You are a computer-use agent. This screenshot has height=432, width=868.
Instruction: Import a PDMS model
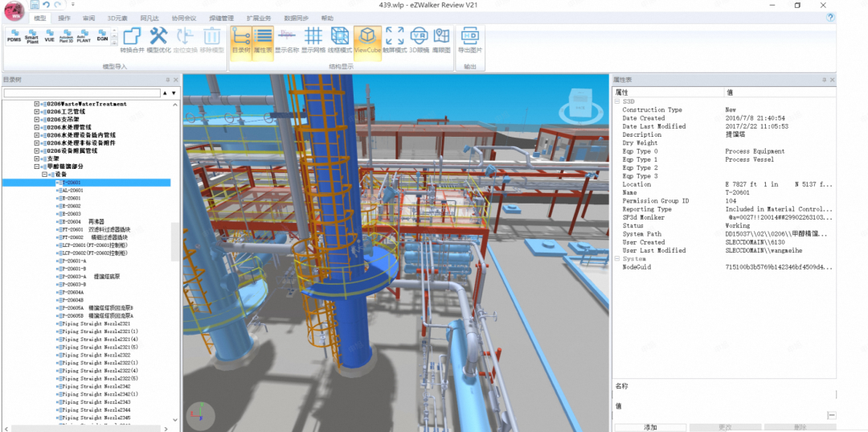(x=14, y=36)
